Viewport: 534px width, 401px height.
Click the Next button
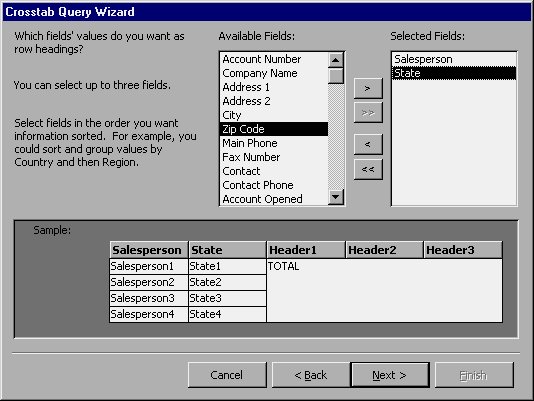[390, 375]
